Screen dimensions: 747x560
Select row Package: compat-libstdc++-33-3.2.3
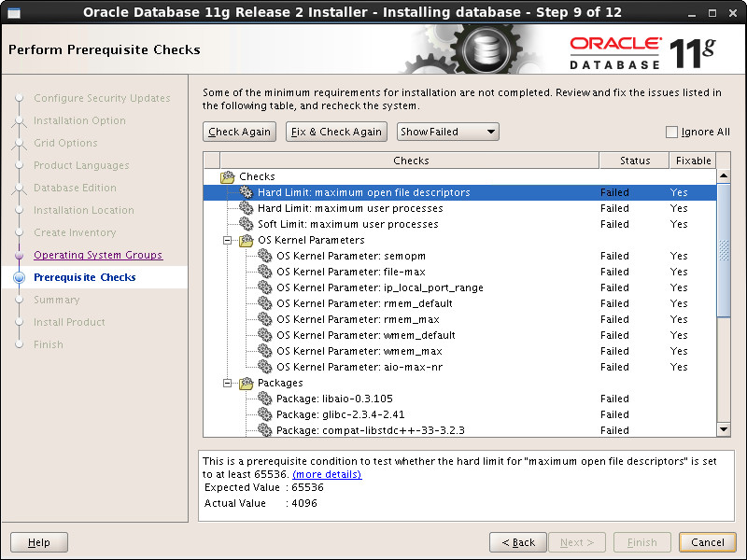tap(459, 430)
